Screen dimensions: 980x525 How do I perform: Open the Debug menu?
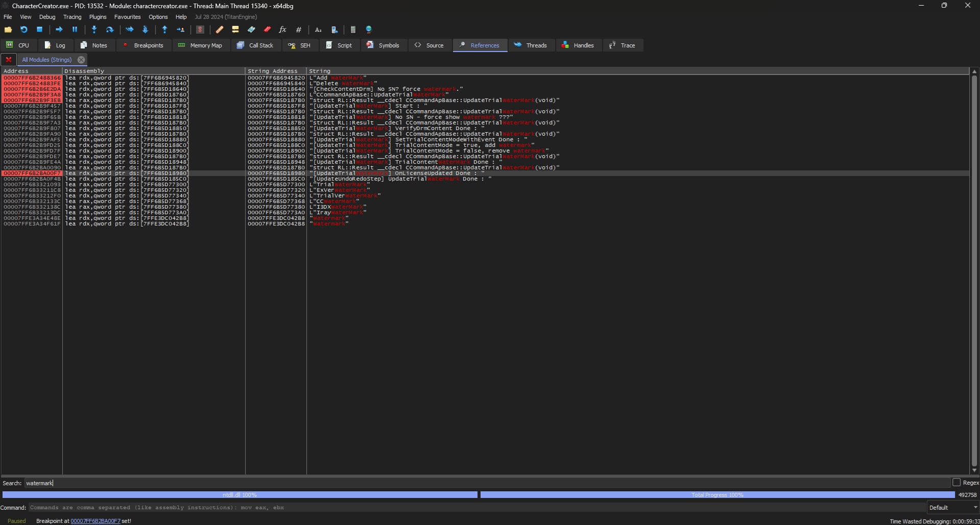pyautogui.click(x=47, y=17)
